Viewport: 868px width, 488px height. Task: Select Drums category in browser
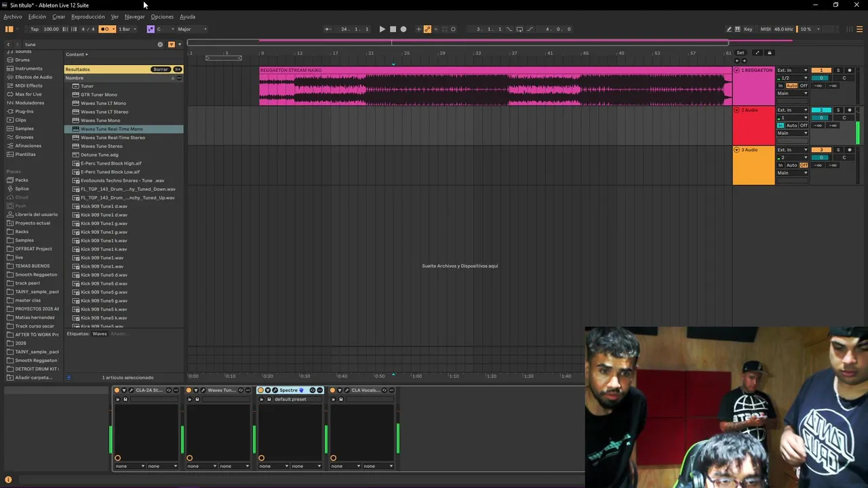22,60
